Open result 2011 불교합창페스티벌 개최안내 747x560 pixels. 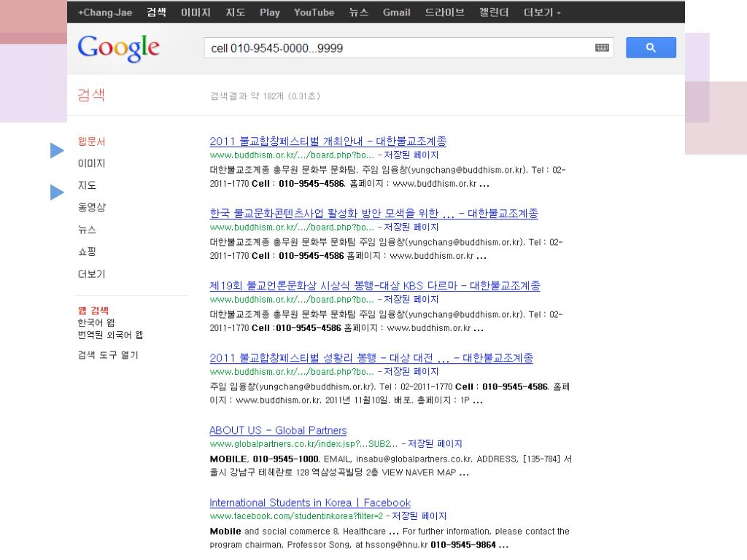tap(328, 141)
